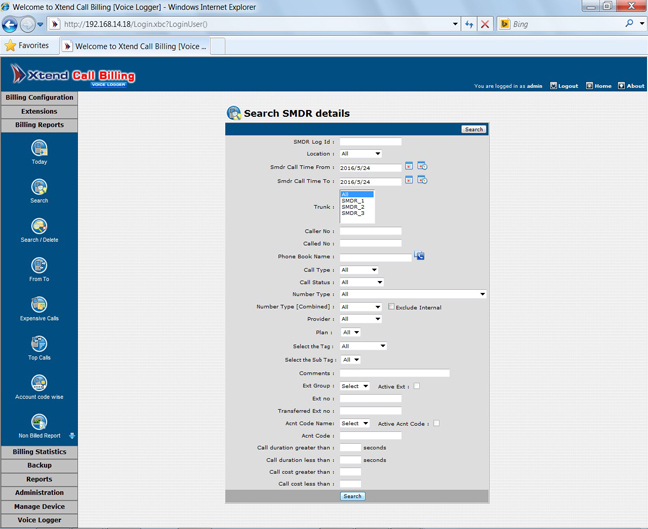648x529 pixels.
Task: Open the Top Calls report icon
Action: point(39,344)
